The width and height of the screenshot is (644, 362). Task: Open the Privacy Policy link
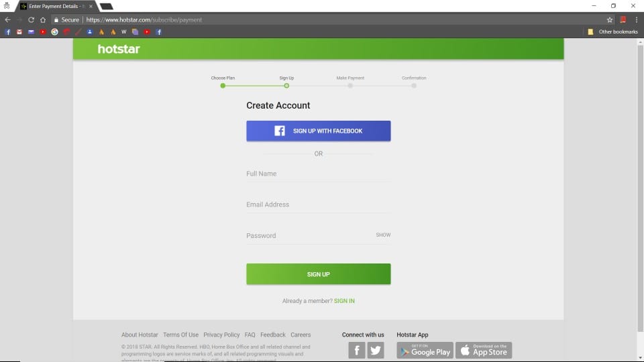click(221, 335)
